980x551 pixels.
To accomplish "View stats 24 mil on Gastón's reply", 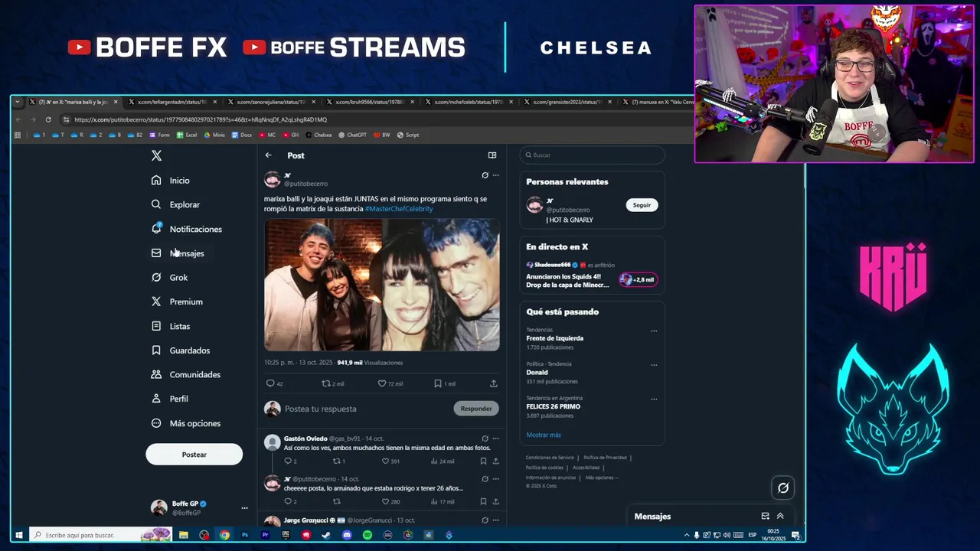I will [x=443, y=461].
